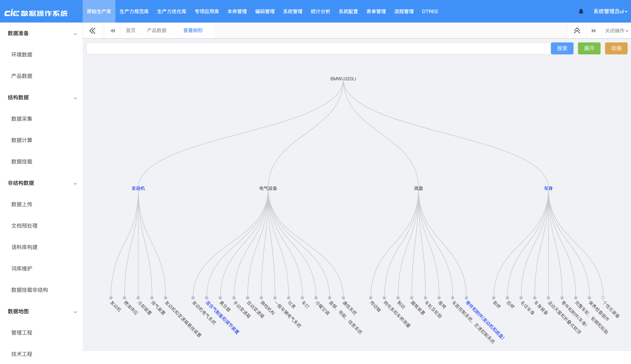Collapse sidebar with double left chevron
The image size is (631, 364).
tap(92, 31)
